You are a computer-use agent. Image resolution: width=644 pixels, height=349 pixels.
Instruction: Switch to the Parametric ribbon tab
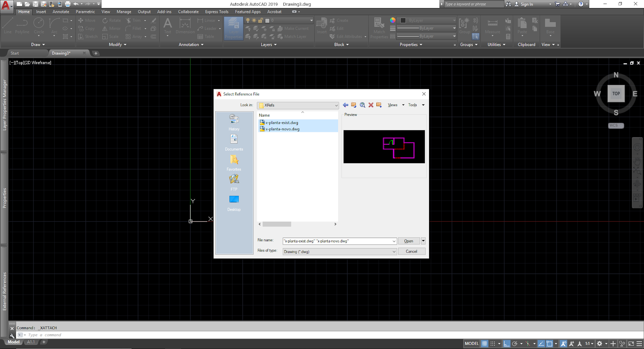coord(85,12)
